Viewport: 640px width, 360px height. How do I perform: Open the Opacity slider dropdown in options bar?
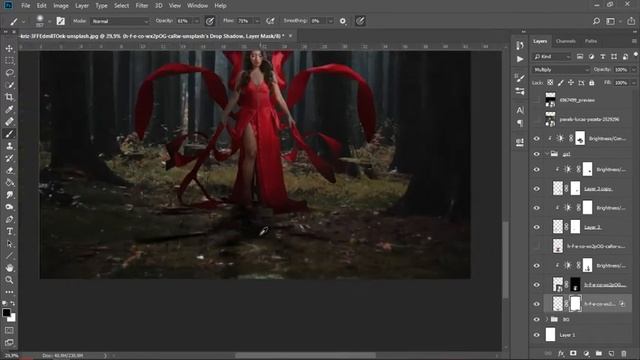tap(196, 21)
